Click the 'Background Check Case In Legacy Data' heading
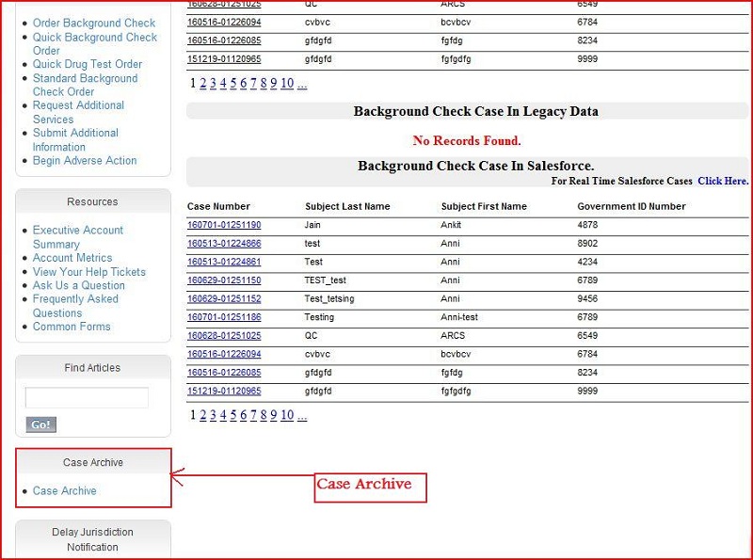 (476, 111)
